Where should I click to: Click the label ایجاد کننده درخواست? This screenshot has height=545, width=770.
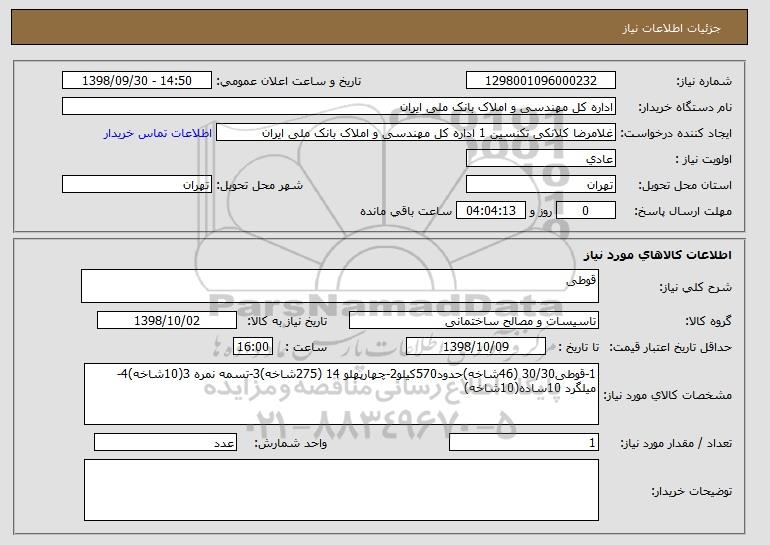point(676,134)
